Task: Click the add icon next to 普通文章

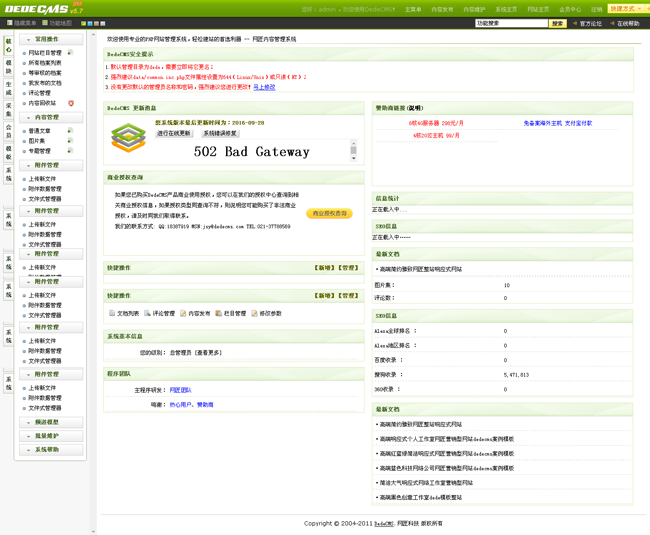Action: click(x=70, y=131)
